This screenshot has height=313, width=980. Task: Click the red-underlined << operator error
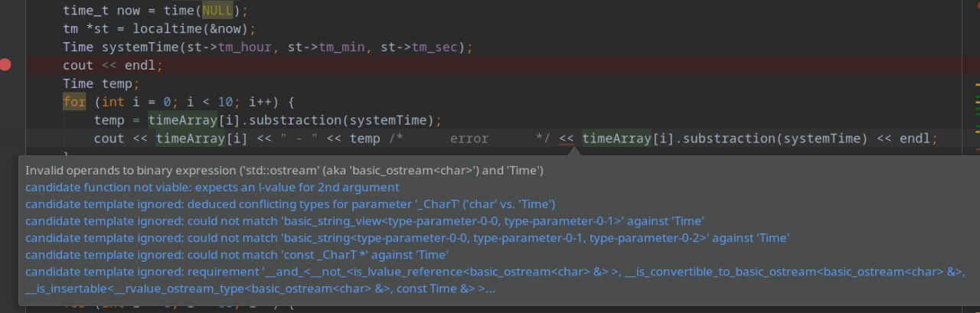click(567, 139)
